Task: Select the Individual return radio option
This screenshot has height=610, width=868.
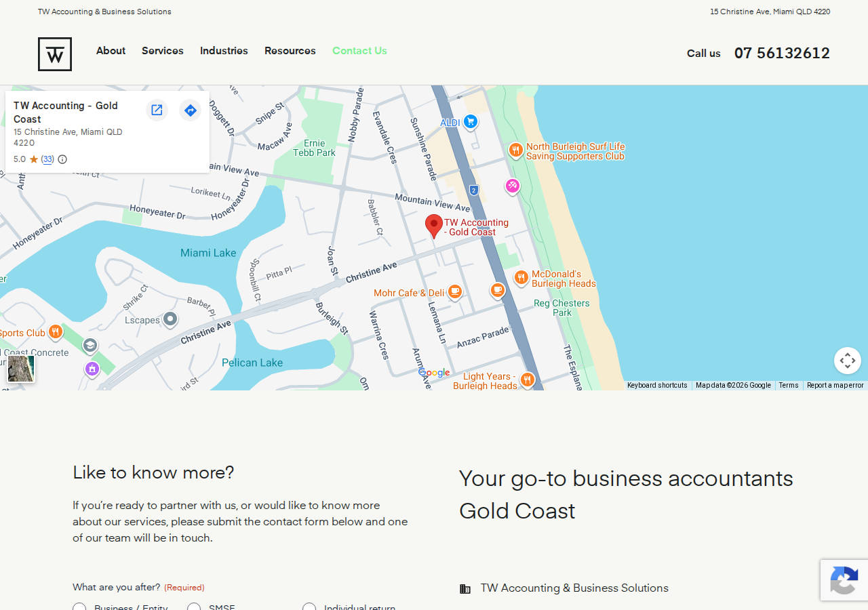Action: click(309, 608)
